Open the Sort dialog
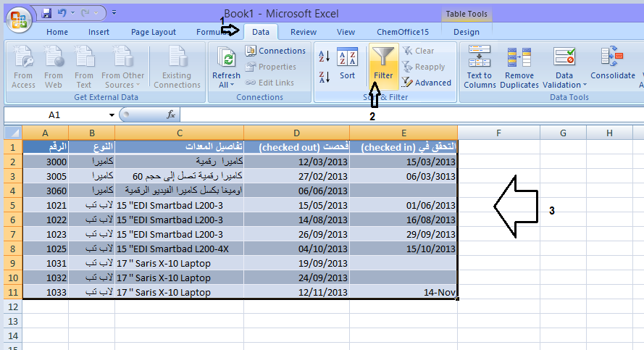This screenshot has height=350, width=644. [347, 64]
